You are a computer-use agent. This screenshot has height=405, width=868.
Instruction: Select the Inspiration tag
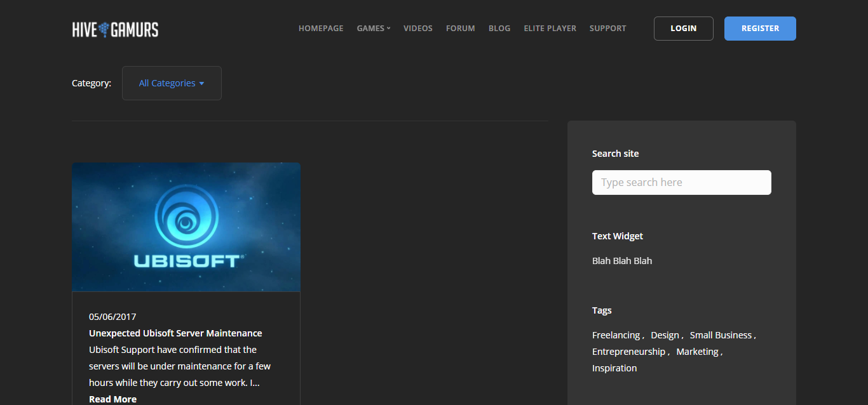614,368
